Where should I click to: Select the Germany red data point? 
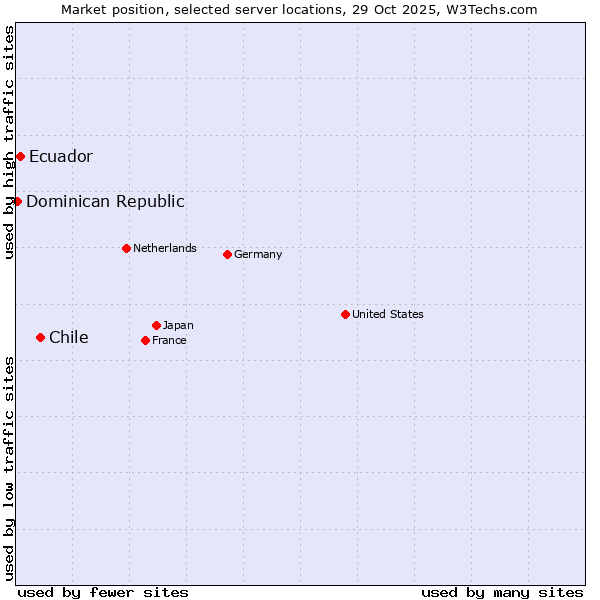click(227, 254)
